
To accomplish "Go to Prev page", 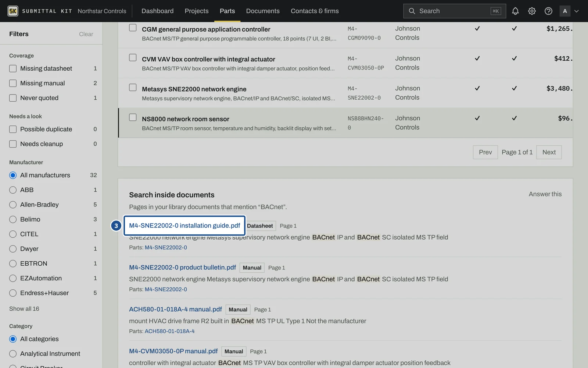I will pyautogui.click(x=485, y=152).
